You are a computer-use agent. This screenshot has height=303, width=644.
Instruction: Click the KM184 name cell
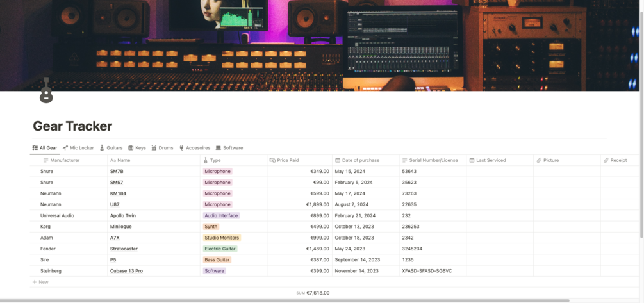154,193
